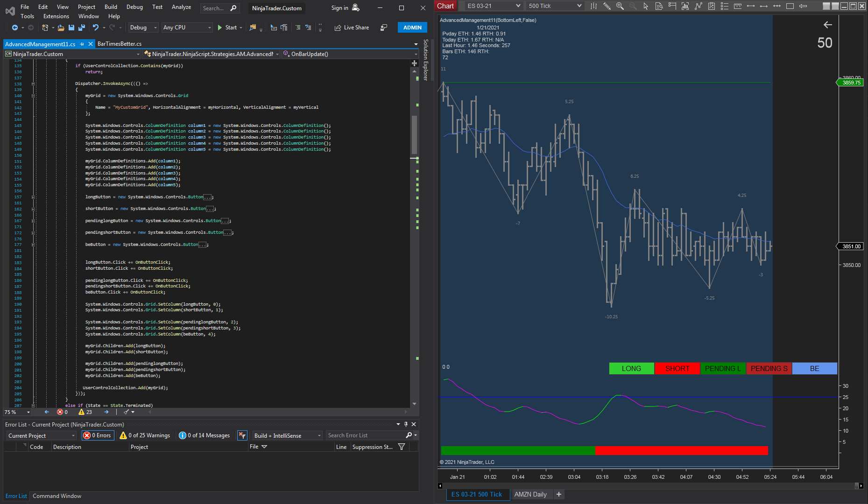Click the code cleanup broom icon

126,412
